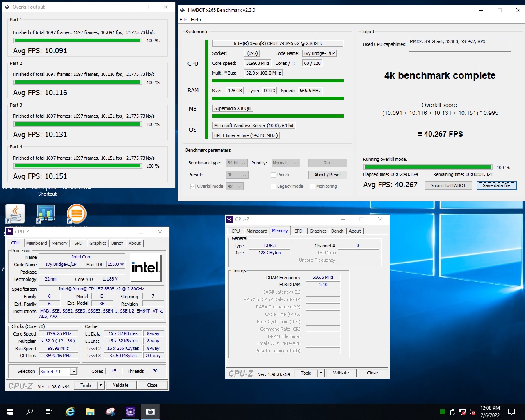Open the Preset 4k dropdown
This screenshot has height=420, width=525.
pyautogui.click(x=237, y=175)
